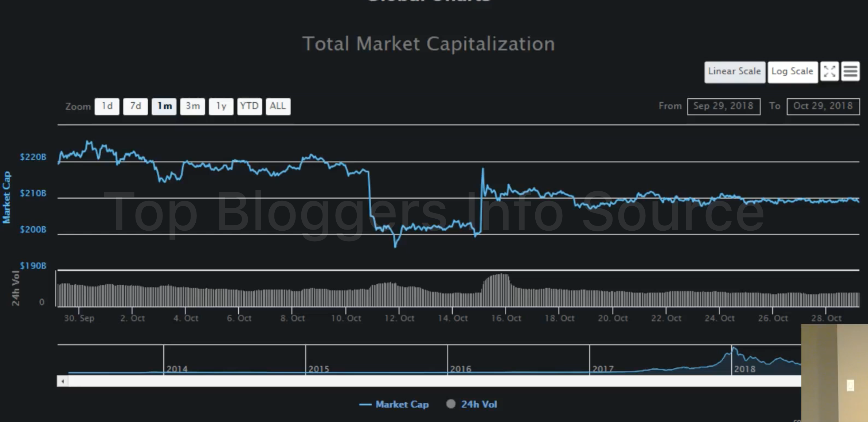Click the 2016 marker in navigator timeline
Viewport: 868px width, 422px height.
[461, 368]
